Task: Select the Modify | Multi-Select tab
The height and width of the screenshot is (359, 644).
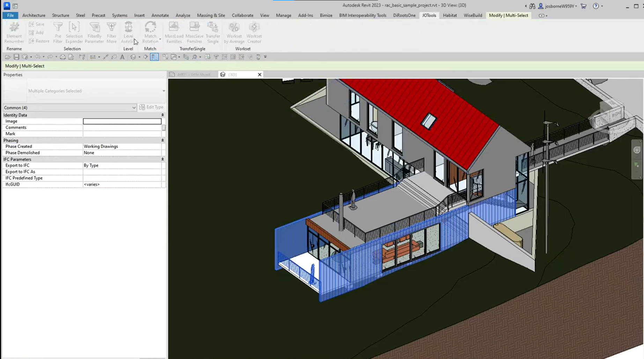Action: 509,15
